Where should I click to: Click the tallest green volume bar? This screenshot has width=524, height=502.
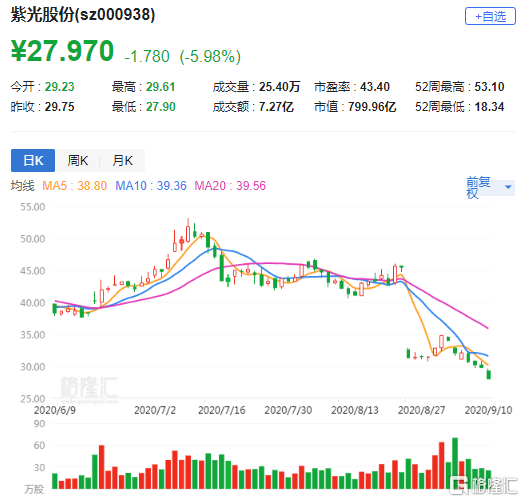point(455,463)
